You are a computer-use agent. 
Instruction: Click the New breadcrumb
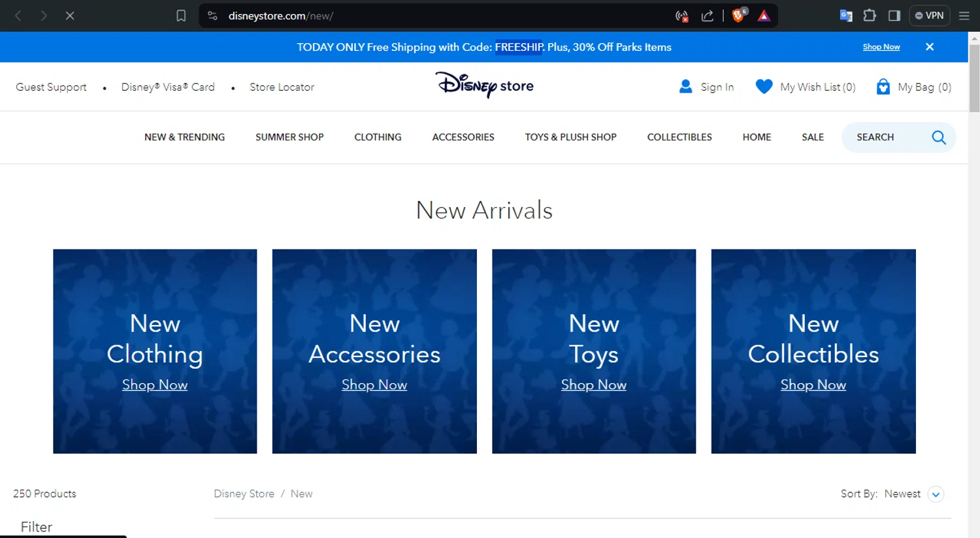[301, 494]
